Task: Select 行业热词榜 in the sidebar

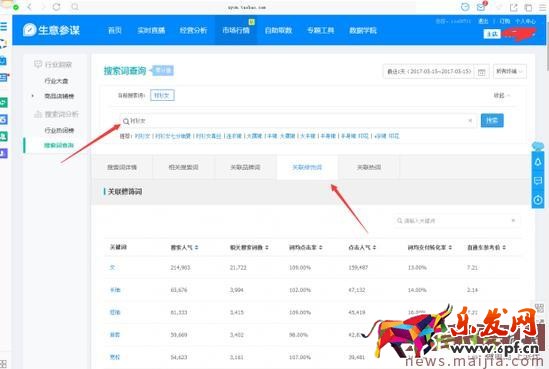Action: [59, 130]
